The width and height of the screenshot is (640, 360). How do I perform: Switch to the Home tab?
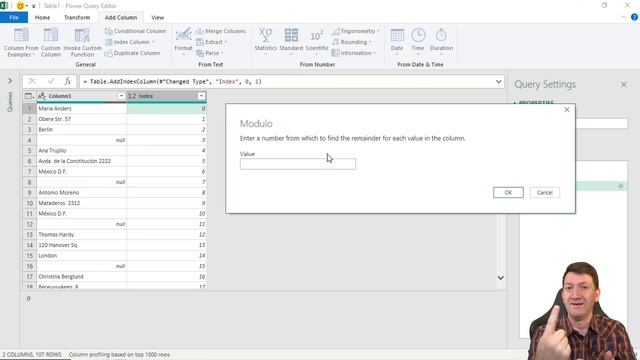(x=42, y=18)
